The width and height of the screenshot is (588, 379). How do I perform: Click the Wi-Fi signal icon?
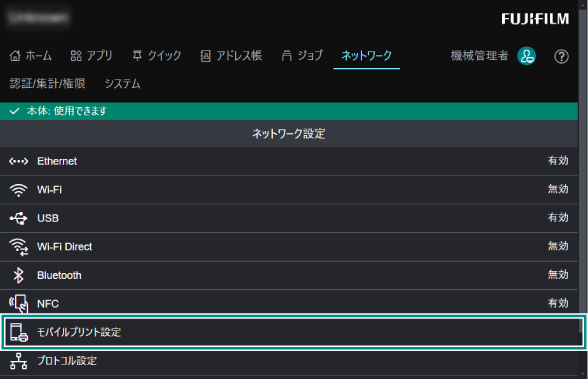click(18, 190)
